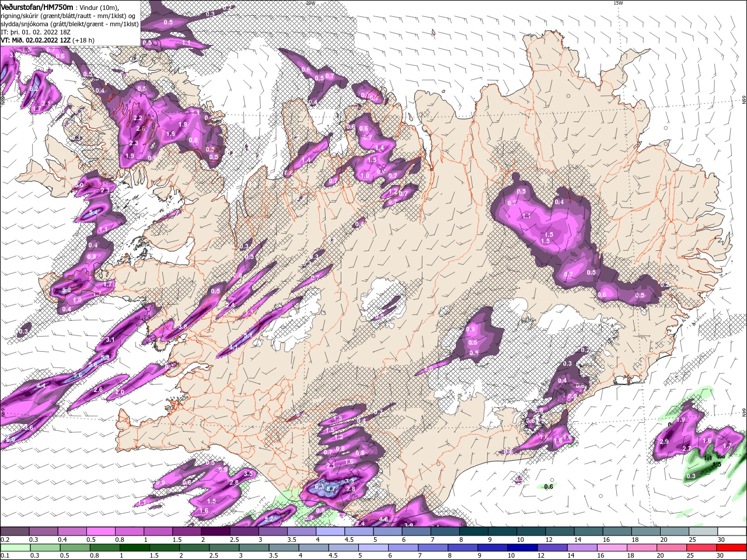Pick the medium green 0.5 swatch in green scale
The height and width of the screenshot is (560, 747).
[x=75, y=548]
